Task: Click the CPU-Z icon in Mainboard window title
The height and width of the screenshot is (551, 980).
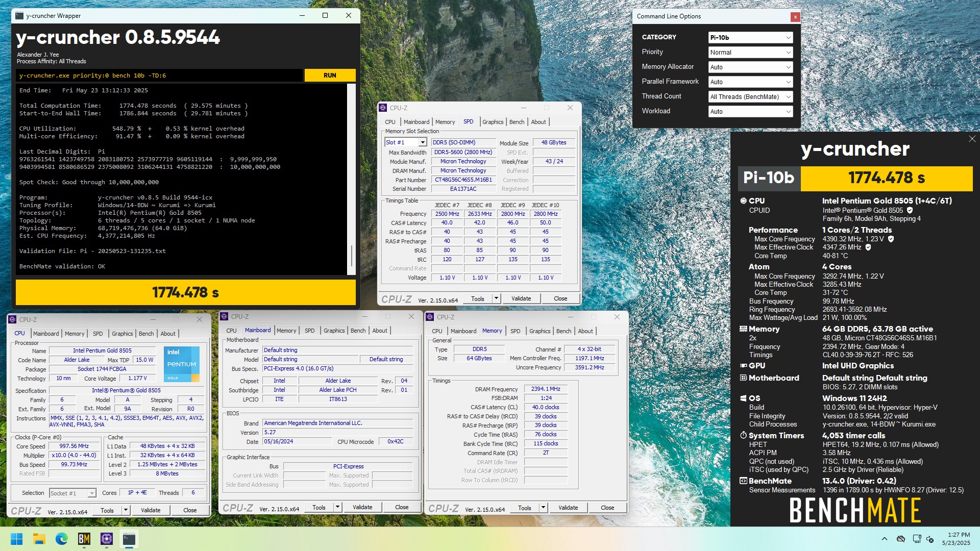Action: tap(225, 316)
